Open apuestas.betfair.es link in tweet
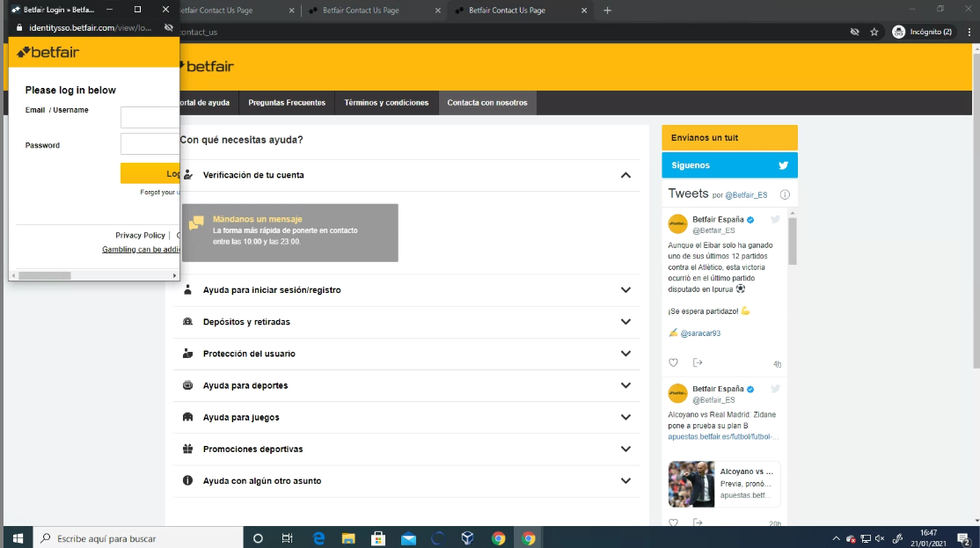 tap(723, 437)
